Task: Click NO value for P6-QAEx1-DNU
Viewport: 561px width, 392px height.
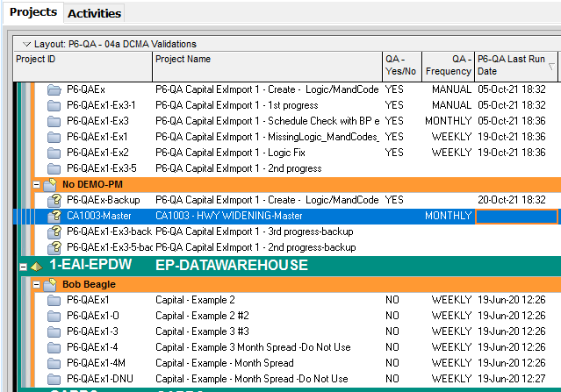Action: (x=392, y=379)
